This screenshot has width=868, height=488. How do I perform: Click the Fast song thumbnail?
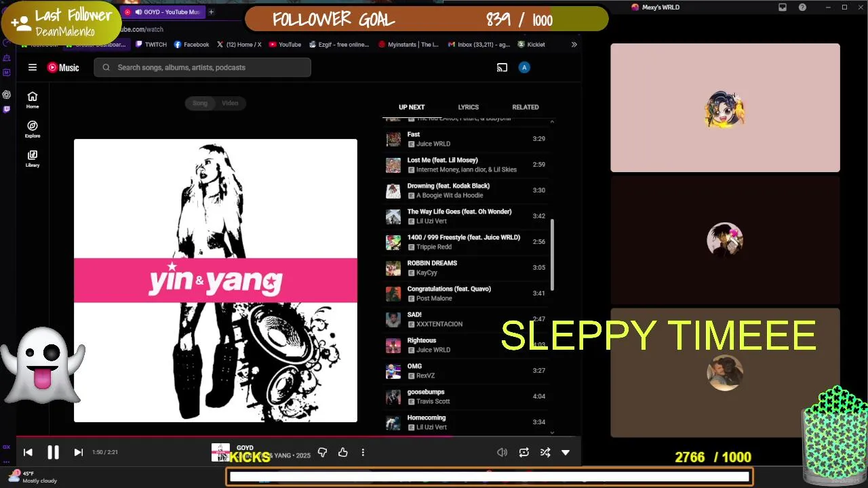[x=393, y=139]
